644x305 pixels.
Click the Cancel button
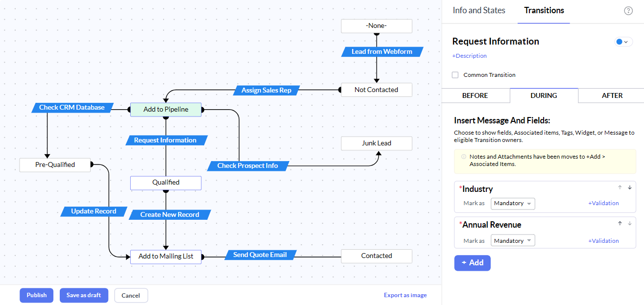[131, 296]
